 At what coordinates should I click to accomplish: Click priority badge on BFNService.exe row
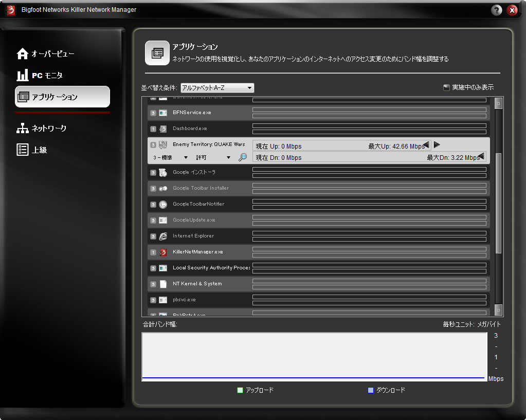click(x=153, y=113)
